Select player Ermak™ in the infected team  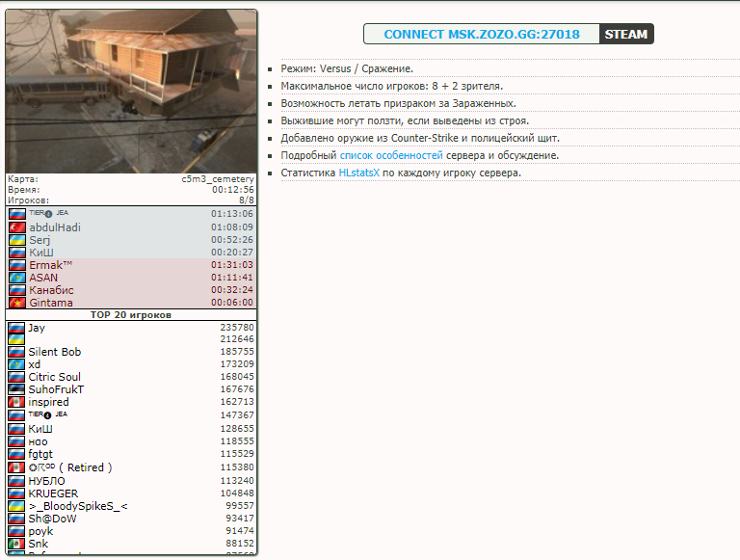click(x=50, y=265)
